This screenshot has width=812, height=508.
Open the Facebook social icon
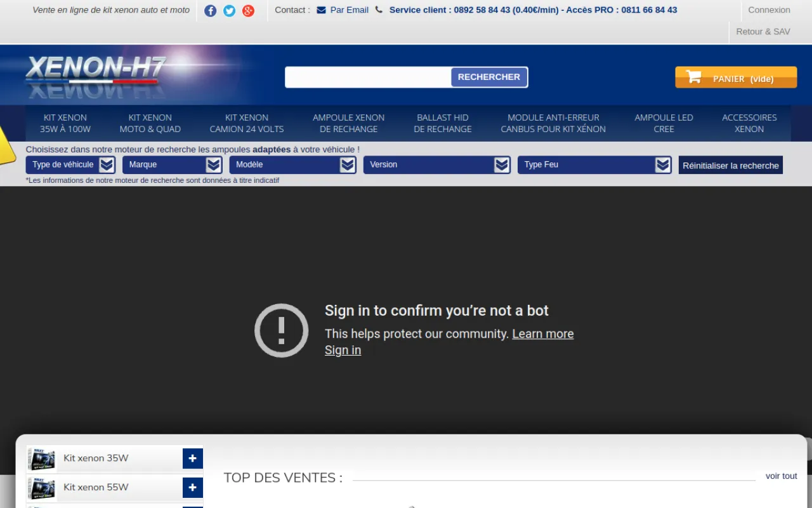click(211, 11)
